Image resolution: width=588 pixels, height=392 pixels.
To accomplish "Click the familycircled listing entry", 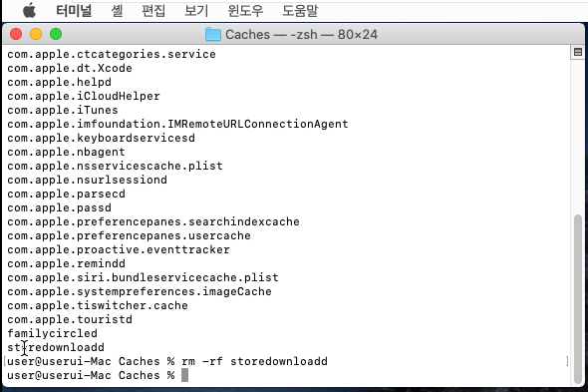I will pos(52,333).
